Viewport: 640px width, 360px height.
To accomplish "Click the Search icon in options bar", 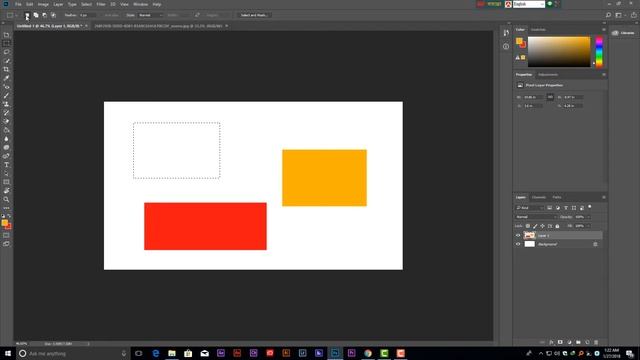I will coord(608,15).
